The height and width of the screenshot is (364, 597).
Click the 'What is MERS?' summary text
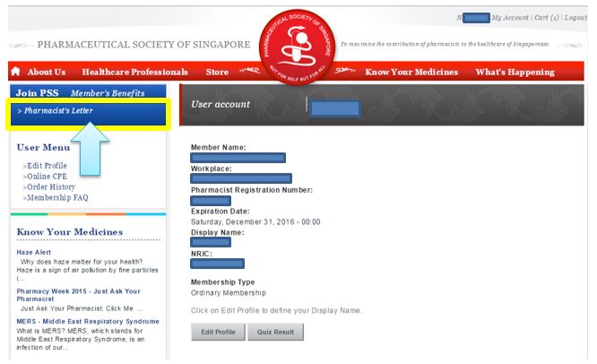point(81,339)
